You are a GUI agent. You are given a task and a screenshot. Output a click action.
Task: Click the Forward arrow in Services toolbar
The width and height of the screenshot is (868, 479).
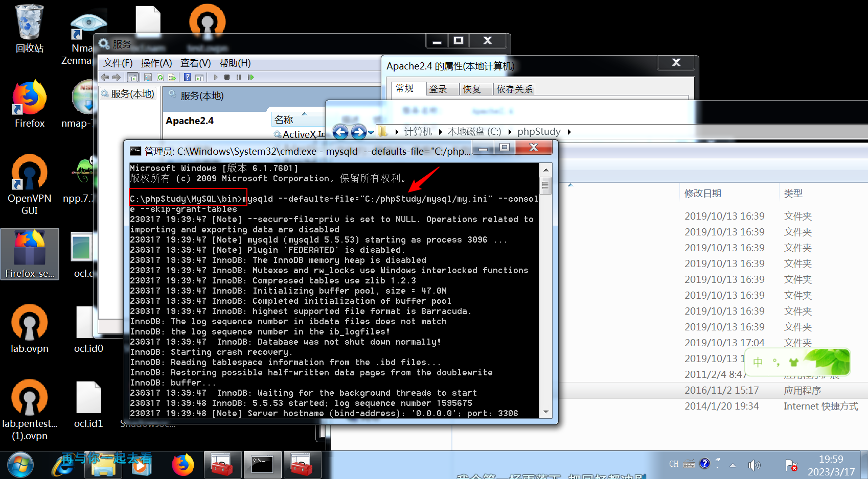(x=117, y=77)
